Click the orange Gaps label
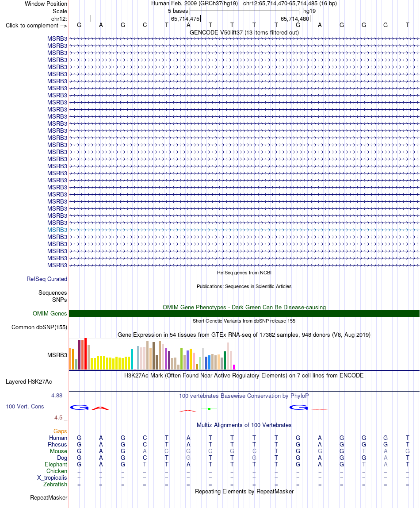This screenshot has width=420, height=508. (x=60, y=431)
